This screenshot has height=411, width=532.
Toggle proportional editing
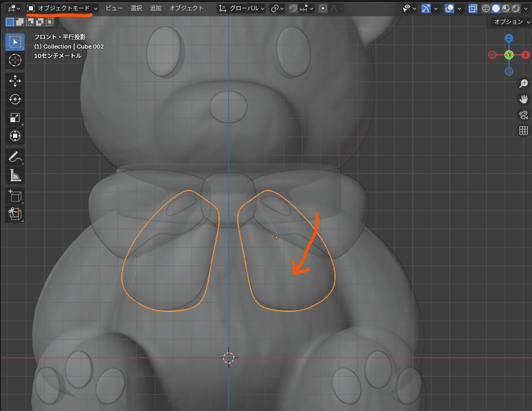coord(323,8)
